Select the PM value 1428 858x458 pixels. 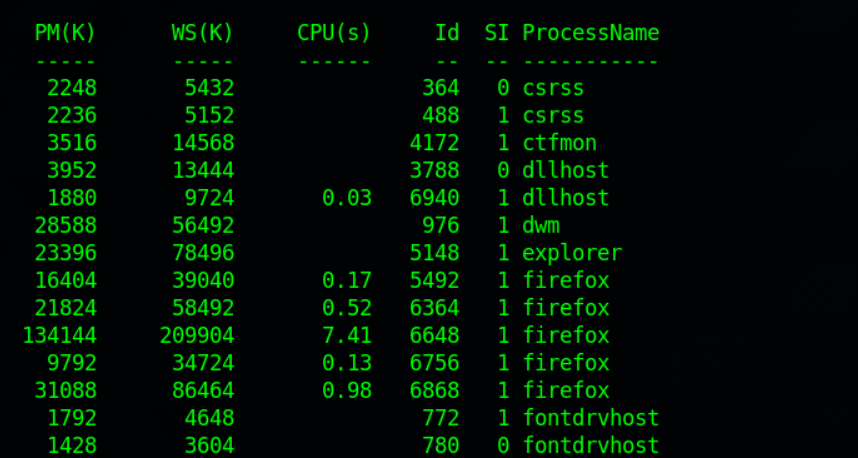coord(72,445)
